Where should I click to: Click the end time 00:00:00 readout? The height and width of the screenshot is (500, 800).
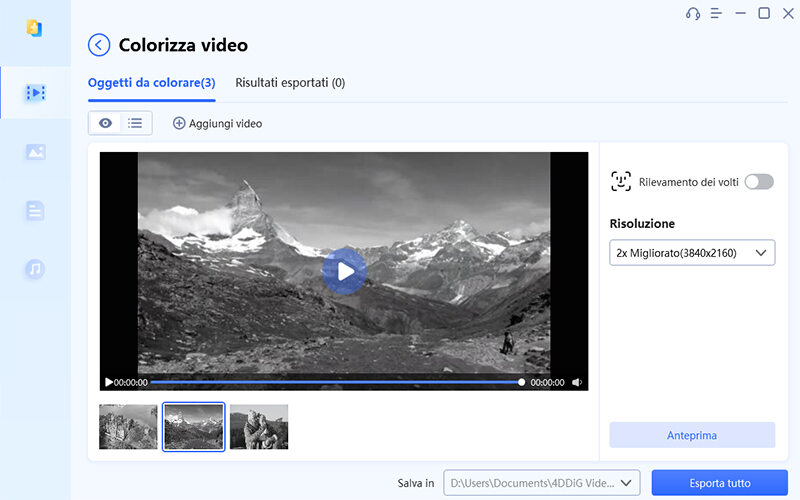[x=547, y=382]
